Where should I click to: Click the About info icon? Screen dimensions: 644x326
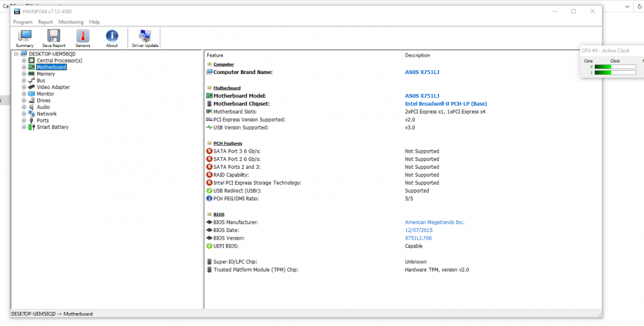point(112,38)
